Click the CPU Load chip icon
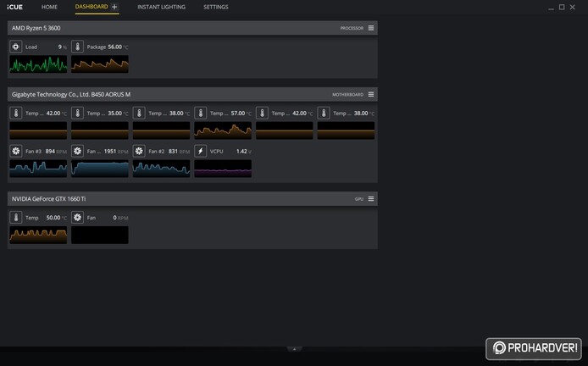 [16, 47]
